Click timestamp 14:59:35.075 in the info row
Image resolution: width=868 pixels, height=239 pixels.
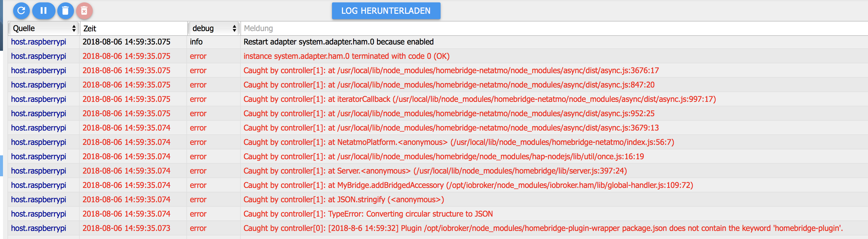click(x=126, y=42)
